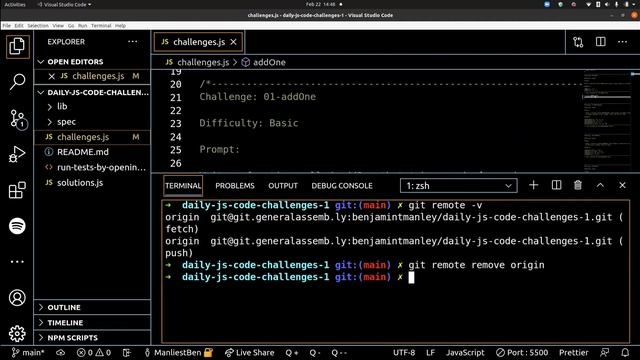
Task: Split the terminal
Action: click(x=556, y=185)
